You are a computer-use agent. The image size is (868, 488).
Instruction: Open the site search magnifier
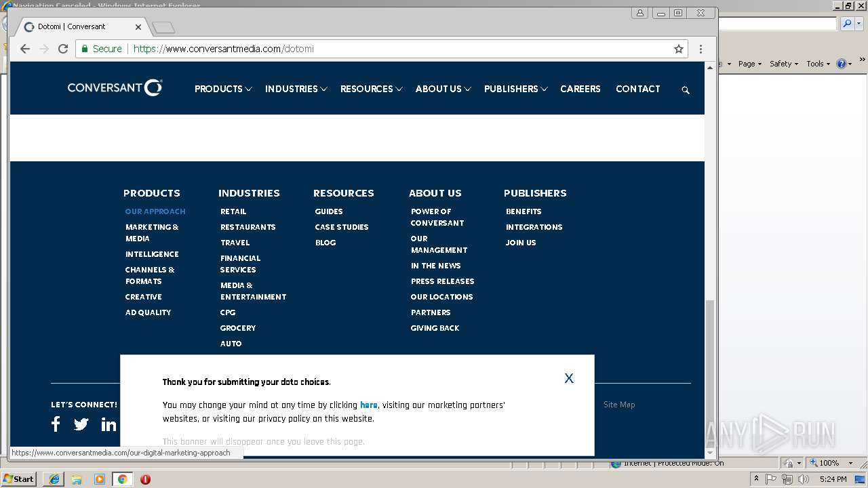pyautogui.click(x=686, y=90)
